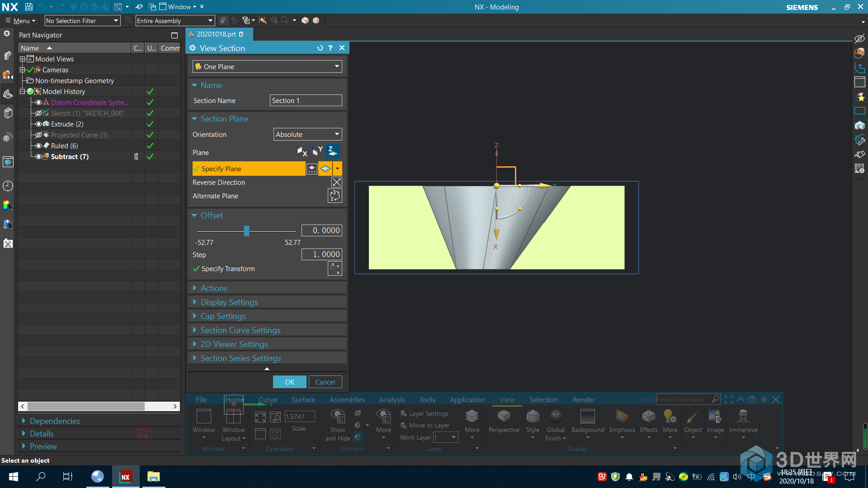The width and height of the screenshot is (868, 488).
Task: Open the One Plane type dropdown
Action: coord(267,66)
